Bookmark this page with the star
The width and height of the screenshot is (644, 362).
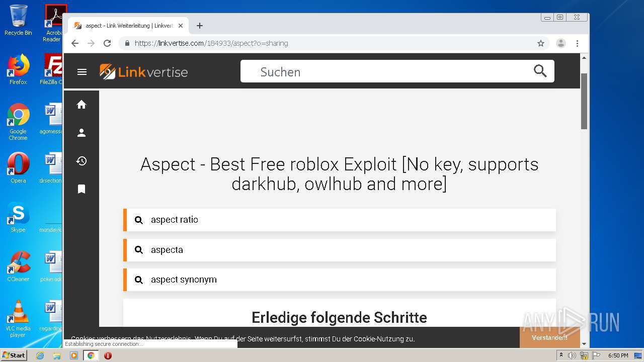tap(541, 43)
